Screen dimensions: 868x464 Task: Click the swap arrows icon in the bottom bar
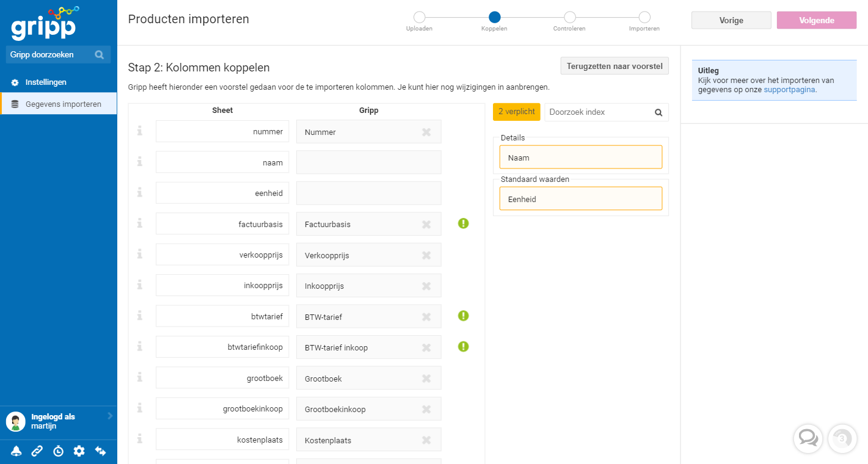[100, 451]
